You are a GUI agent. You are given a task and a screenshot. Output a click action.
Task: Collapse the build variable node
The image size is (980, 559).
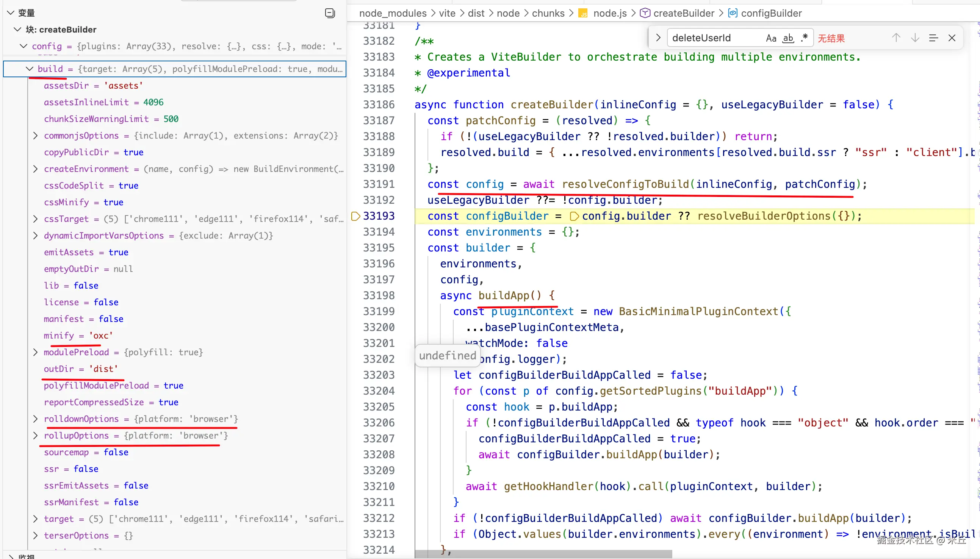pyautogui.click(x=30, y=69)
